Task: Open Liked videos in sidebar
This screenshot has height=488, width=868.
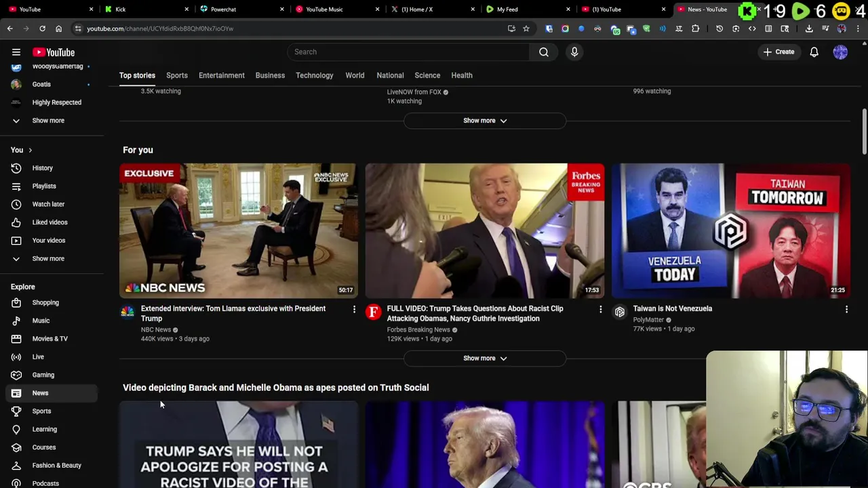Action: click(x=52, y=222)
